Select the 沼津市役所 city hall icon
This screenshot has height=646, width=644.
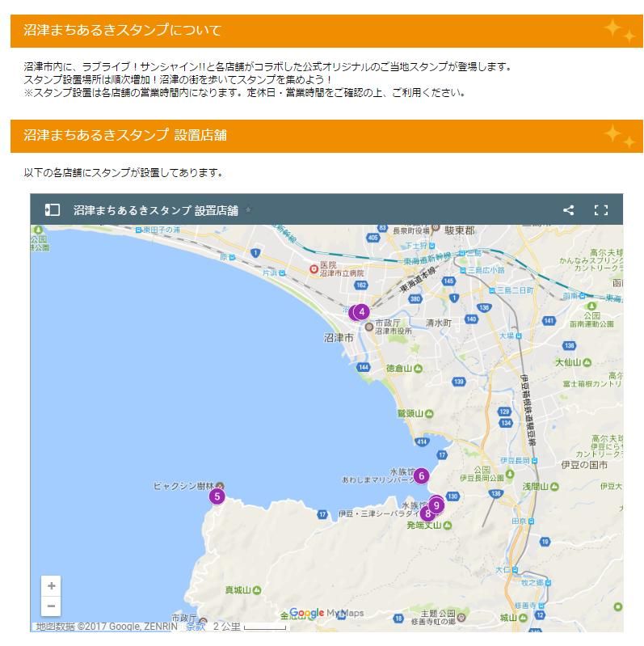(369, 327)
